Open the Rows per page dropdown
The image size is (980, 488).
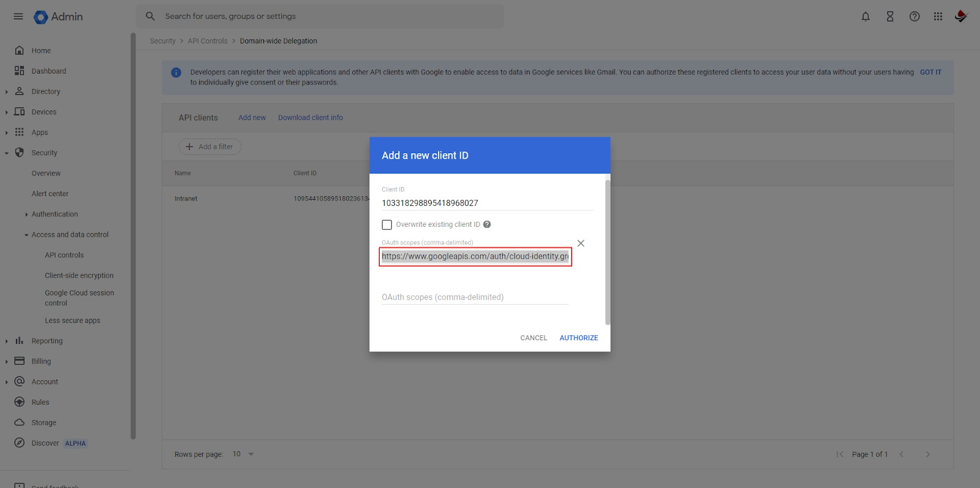(x=243, y=454)
